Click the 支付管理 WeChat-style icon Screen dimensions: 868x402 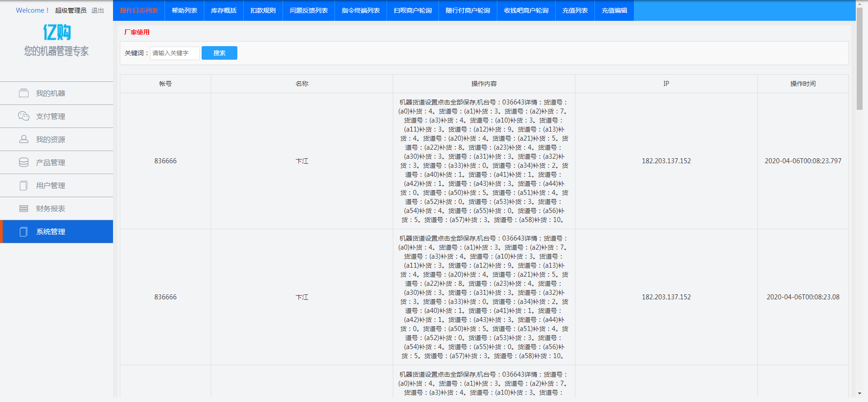click(x=24, y=116)
